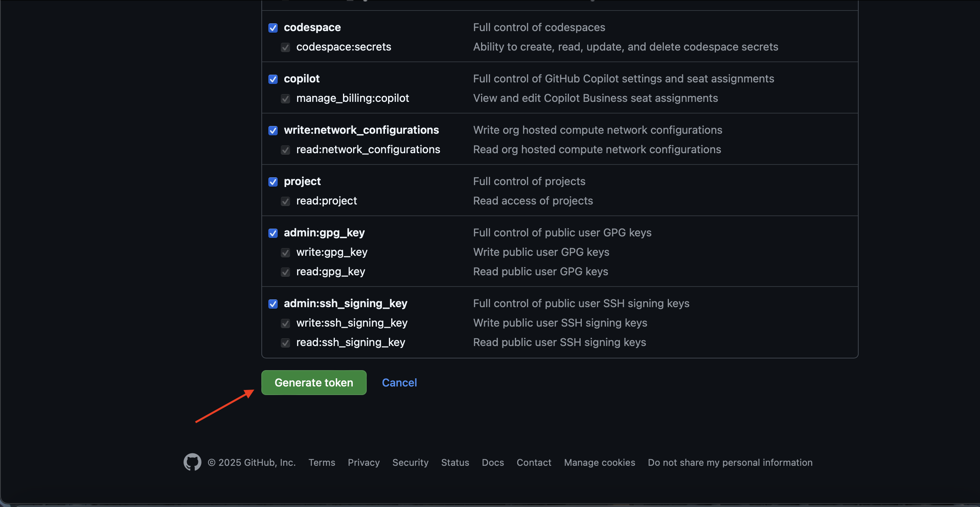This screenshot has height=507, width=980.
Task: Open the Terms footer link
Action: (x=322, y=462)
